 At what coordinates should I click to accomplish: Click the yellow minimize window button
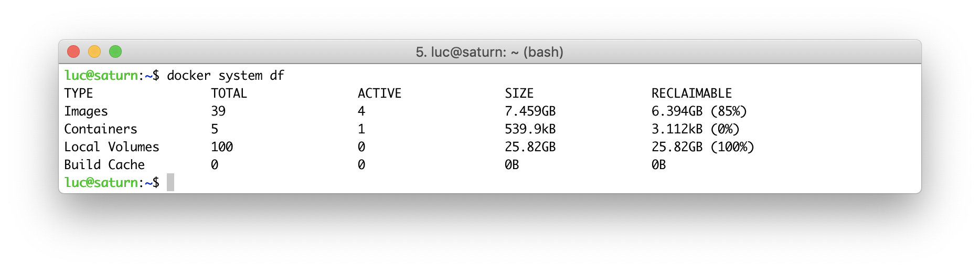point(94,51)
